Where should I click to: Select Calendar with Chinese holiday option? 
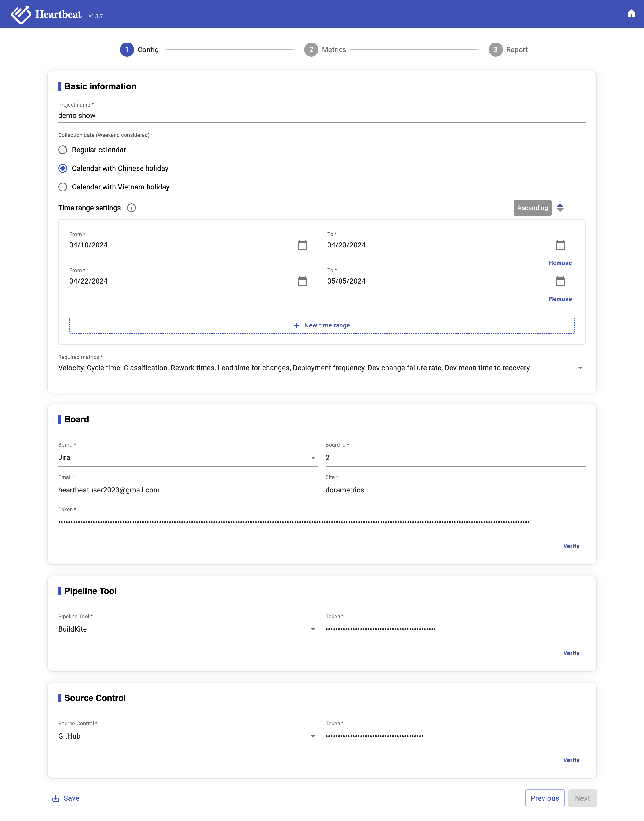click(x=63, y=169)
